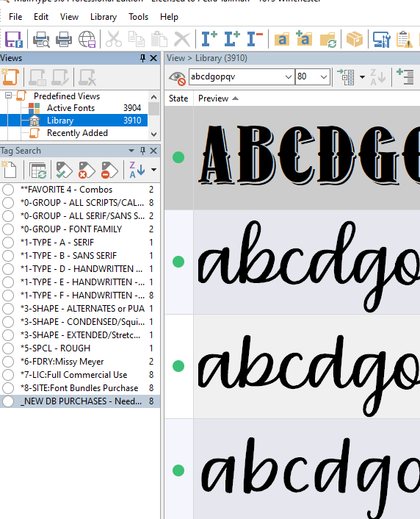The height and width of the screenshot is (519, 420).
Task: Open the View menu
Action: [69, 17]
